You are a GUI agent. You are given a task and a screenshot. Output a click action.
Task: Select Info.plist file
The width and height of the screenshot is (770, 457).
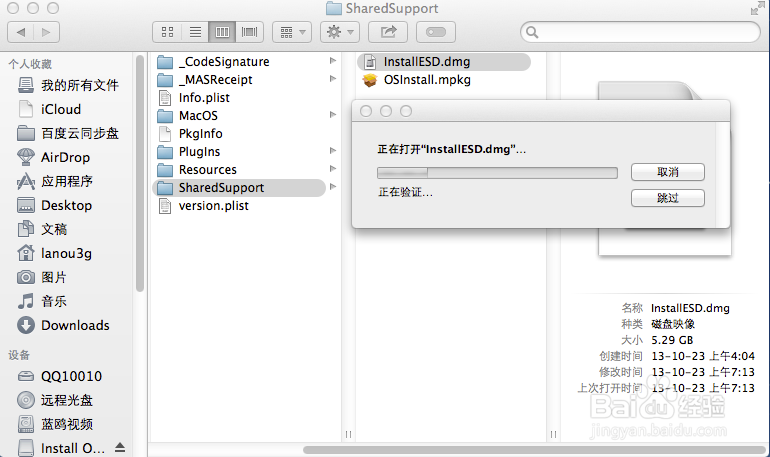[x=193, y=98]
